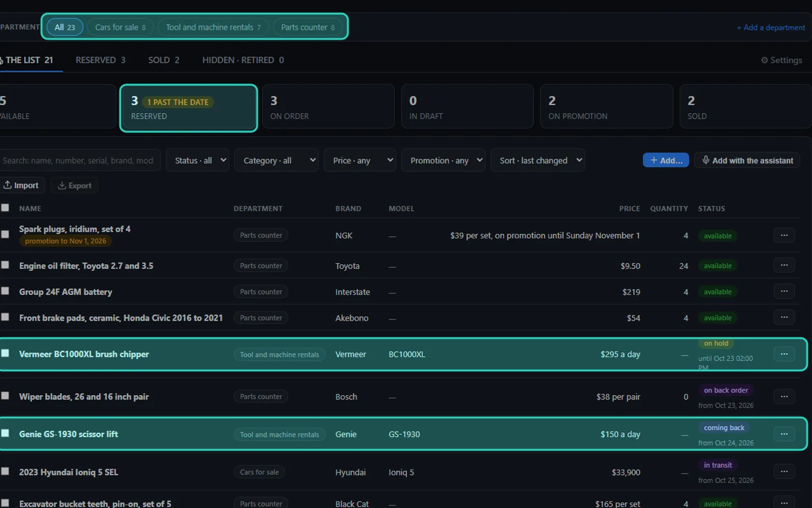
Task: Click the Export button
Action: [75, 185]
